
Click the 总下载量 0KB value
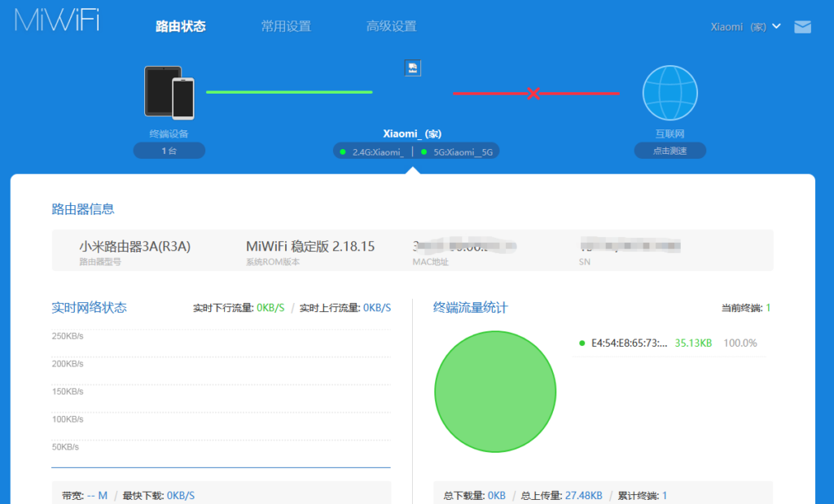point(496,496)
